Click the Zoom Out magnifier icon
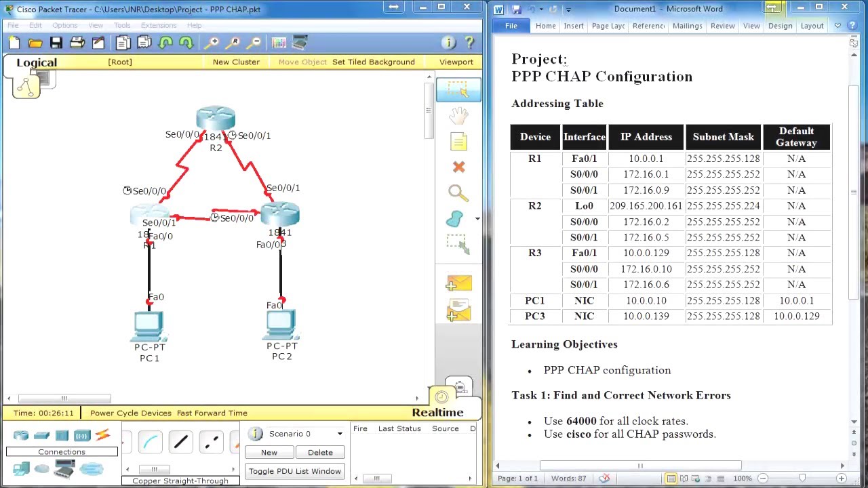Screen dimensions: 868x488 (254, 43)
